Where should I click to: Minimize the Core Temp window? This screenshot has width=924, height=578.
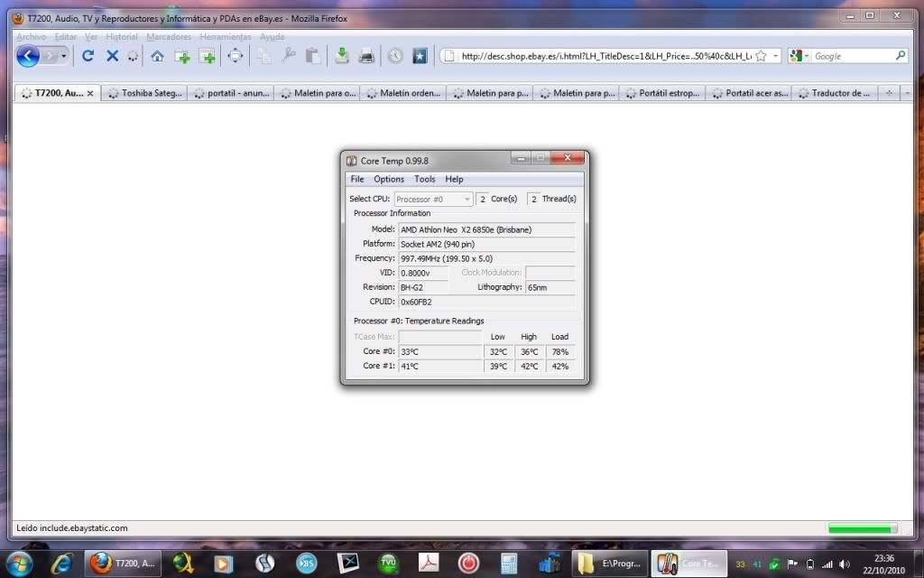click(521, 158)
